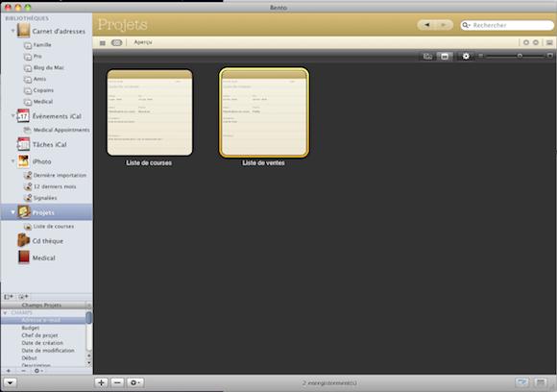Click the small thumbnail icon at slider start
Image resolution: width=557 pixels, height=392 pixels.
point(480,56)
